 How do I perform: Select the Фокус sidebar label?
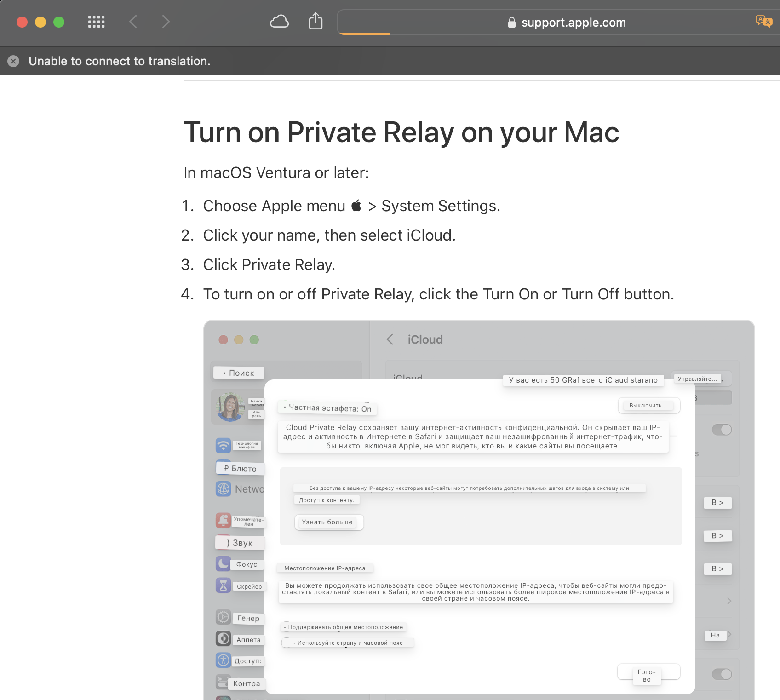[x=247, y=565]
